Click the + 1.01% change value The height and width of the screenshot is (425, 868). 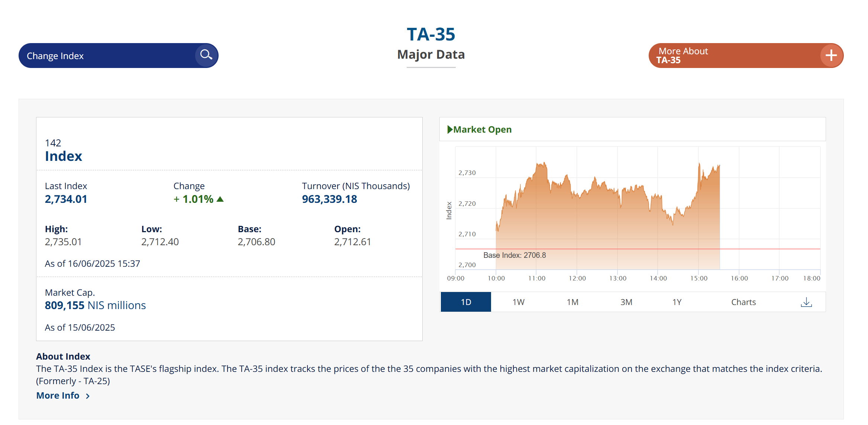pos(194,199)
